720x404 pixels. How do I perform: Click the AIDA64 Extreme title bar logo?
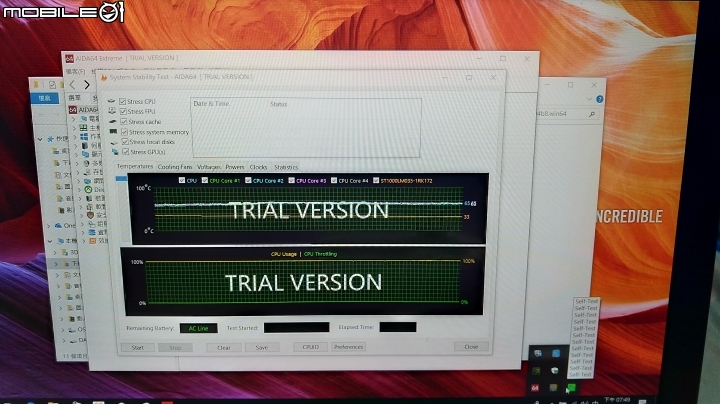tap(69, 58)
